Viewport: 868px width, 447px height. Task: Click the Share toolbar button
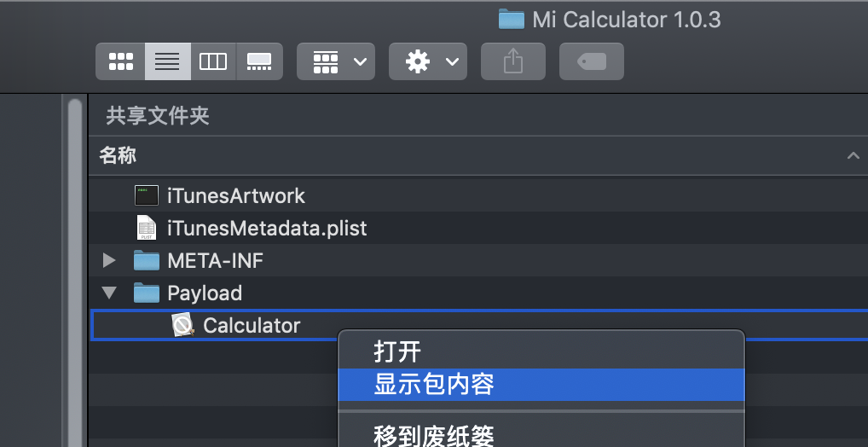click(x=512, y=61)
